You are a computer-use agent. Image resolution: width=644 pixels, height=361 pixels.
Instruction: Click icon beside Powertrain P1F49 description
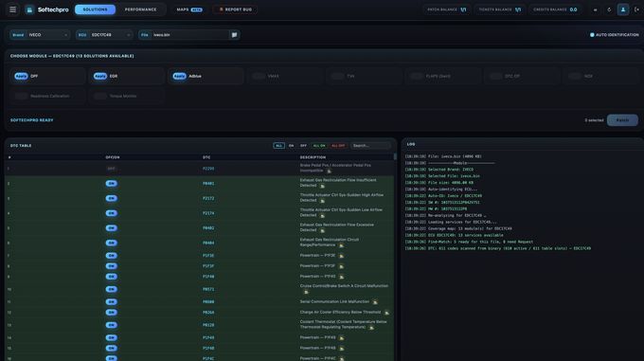(x=341, y=338)
